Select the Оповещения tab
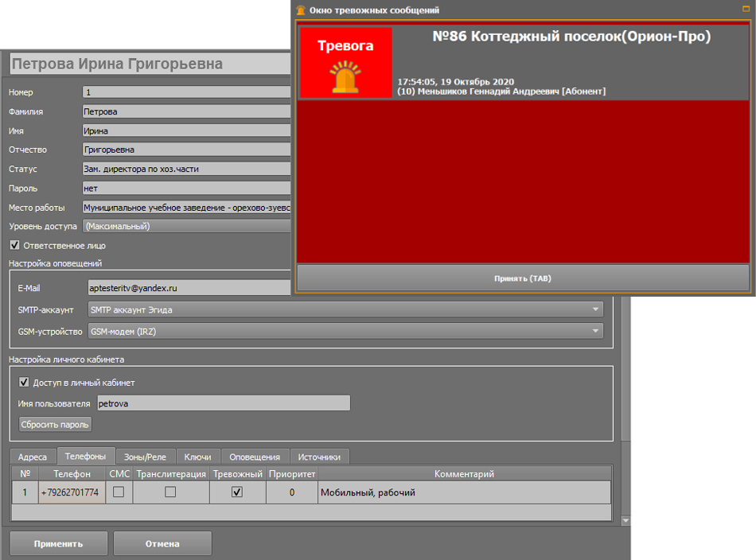 coord(255,457)
